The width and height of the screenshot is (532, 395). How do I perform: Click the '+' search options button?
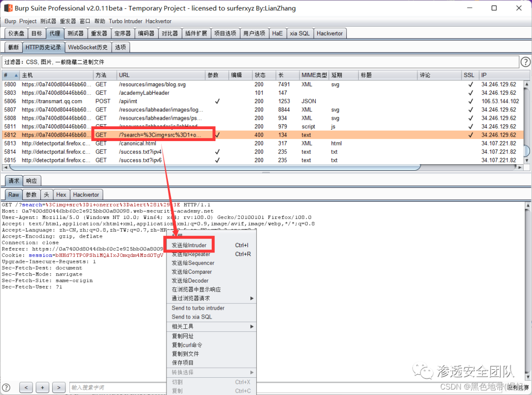[x=42, y=387]
